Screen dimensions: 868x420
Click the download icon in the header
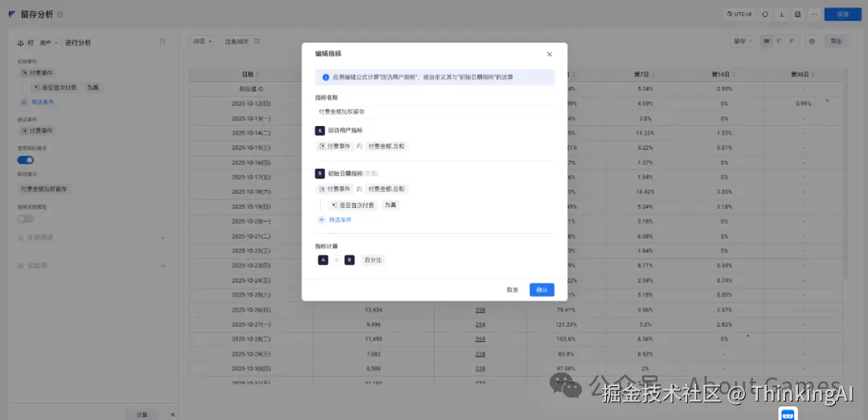pos(782,14)
